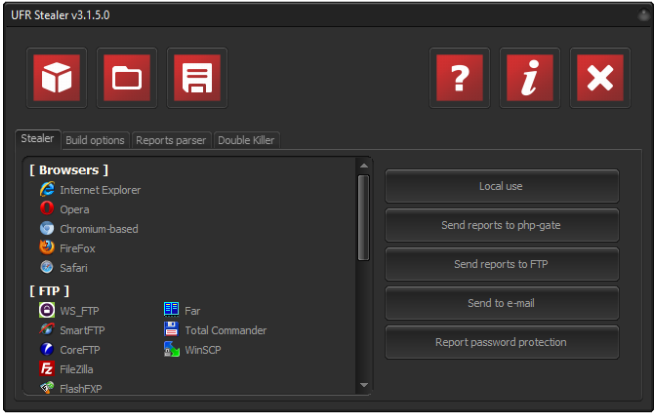Open the Double Killer tab

point(246,140)
